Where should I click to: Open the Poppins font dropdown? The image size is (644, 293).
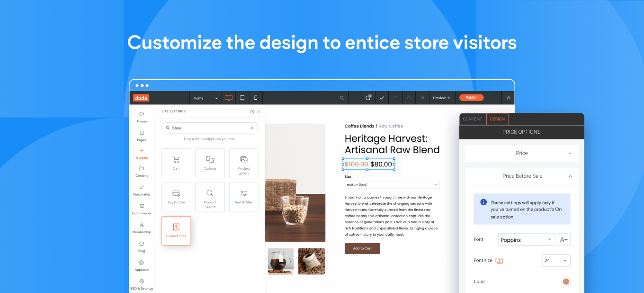coord(527,239)
